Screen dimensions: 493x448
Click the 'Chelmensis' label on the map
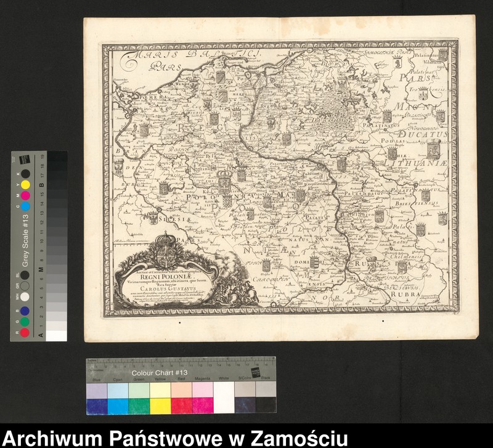coord(407,256)
